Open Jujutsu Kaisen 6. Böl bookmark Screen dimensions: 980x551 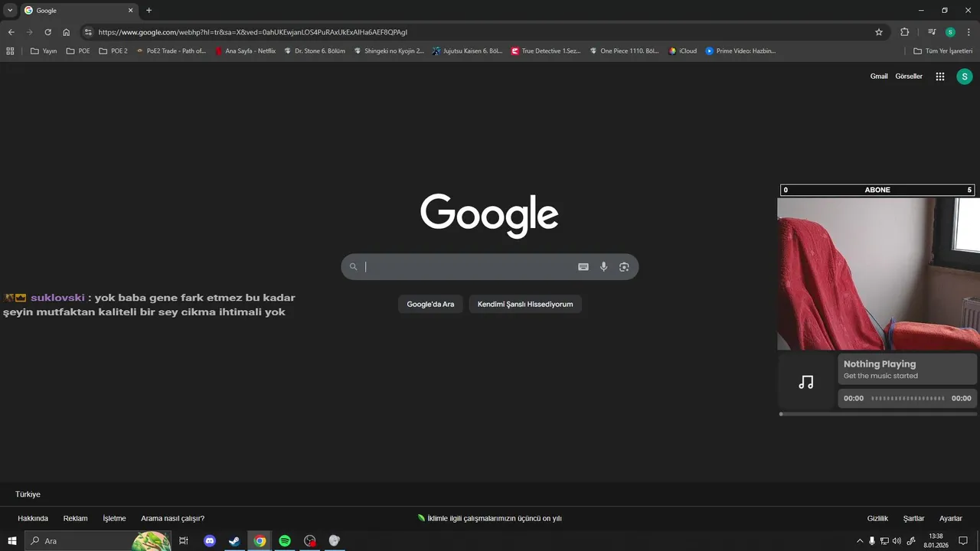(467, 51)
